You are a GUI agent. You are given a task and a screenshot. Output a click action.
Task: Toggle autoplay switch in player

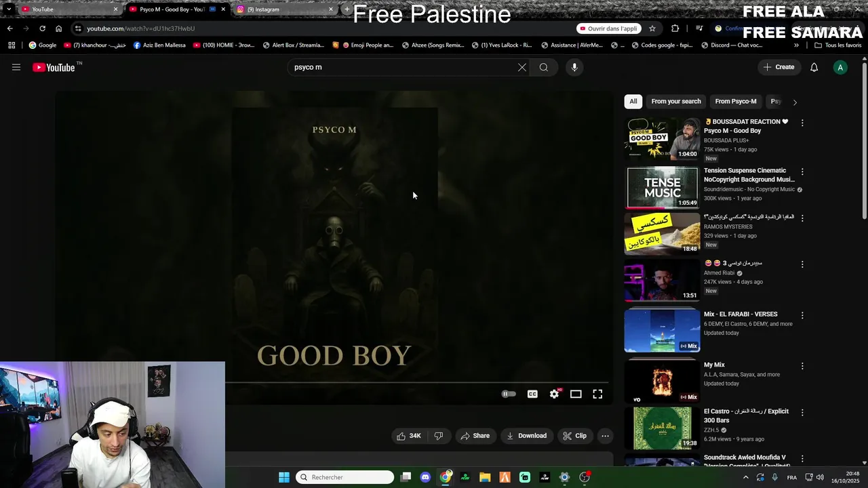pyautogui.click(x=509, y=394)
